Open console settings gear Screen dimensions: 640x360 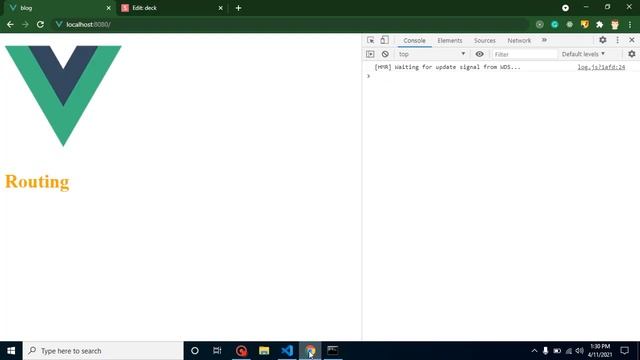pos(631,54)
